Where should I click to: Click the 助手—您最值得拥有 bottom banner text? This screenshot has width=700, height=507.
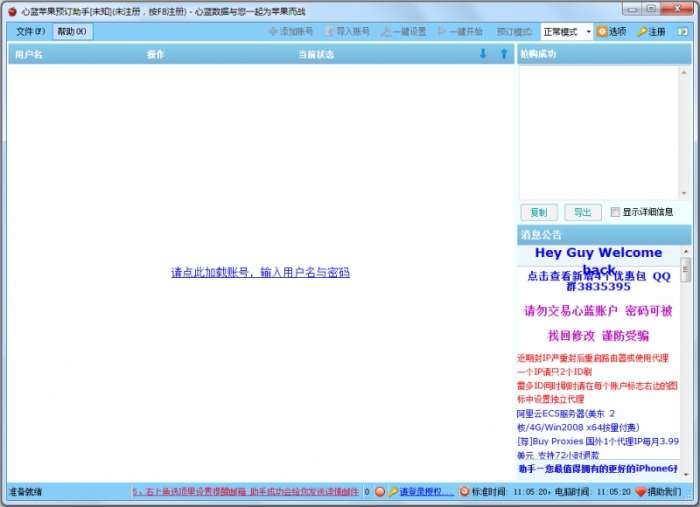click(x=598, y=468)
